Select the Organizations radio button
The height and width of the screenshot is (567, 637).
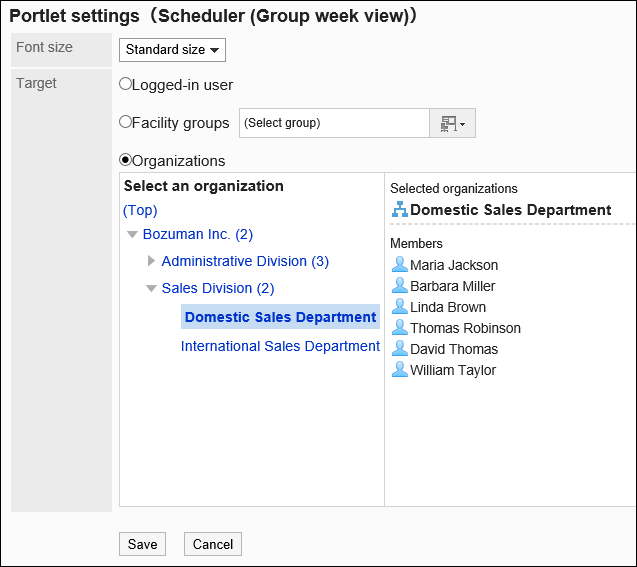[126, 160]
